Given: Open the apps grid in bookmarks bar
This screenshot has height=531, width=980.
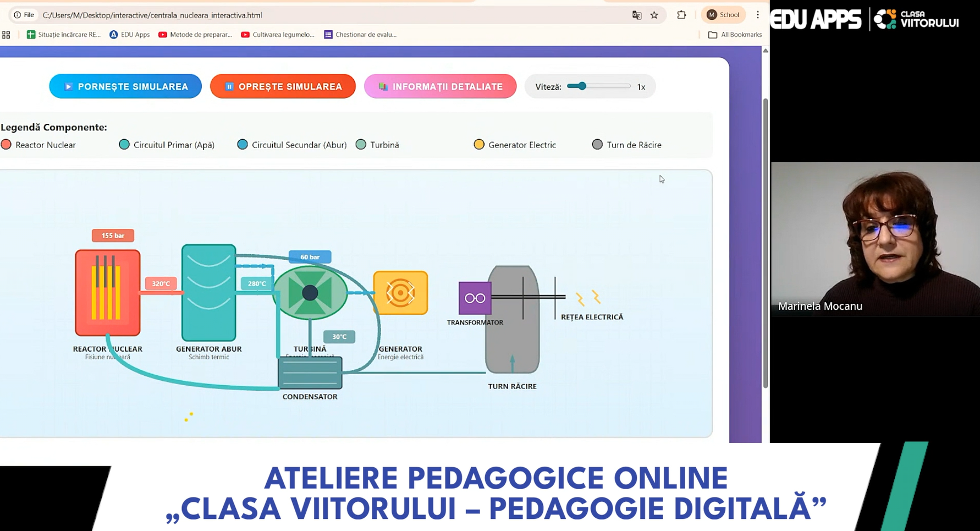Looking at the screenshot, I should pyautogui.click(x=6, y=35).
